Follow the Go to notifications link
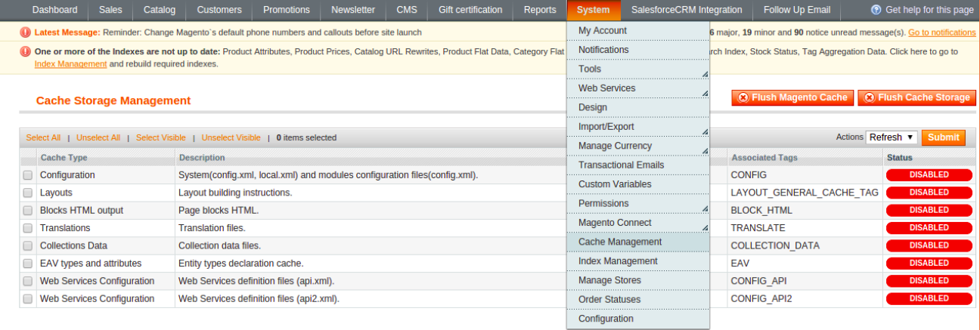980x330 pixels. coord(942,32)
